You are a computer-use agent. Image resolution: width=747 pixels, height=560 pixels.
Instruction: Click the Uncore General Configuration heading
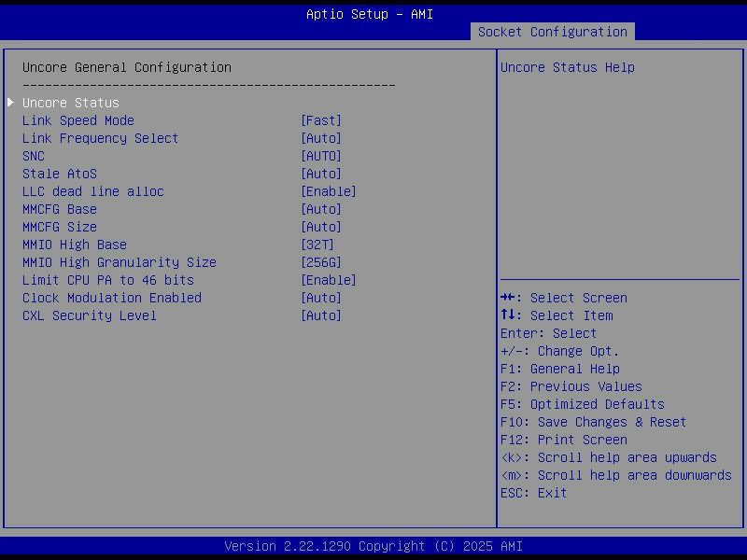[127, 67]
